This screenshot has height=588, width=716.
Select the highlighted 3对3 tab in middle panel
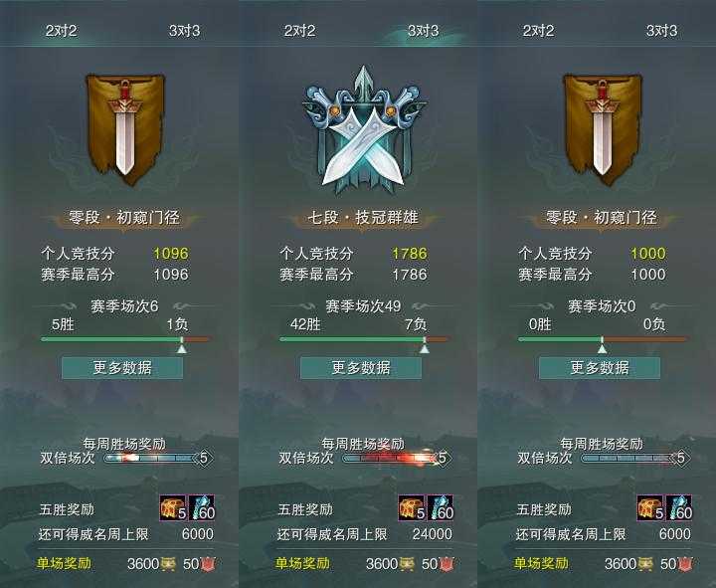(x=424, y=31)
